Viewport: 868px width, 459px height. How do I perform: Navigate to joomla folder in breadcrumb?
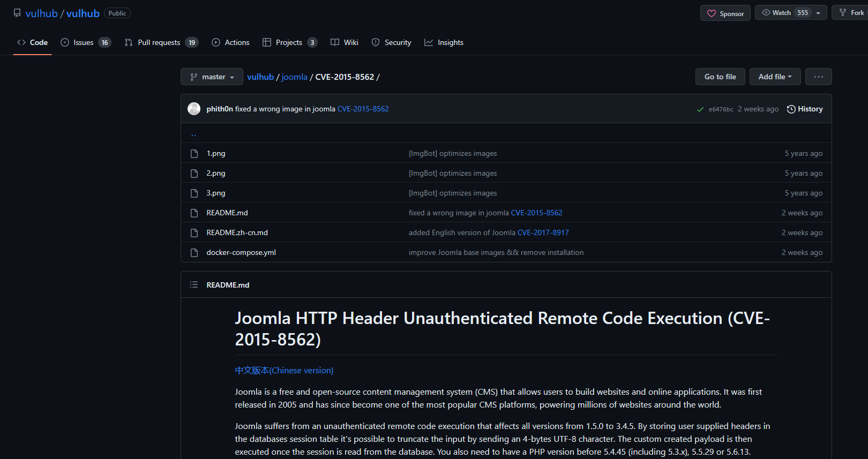click(x=295, y=77)
